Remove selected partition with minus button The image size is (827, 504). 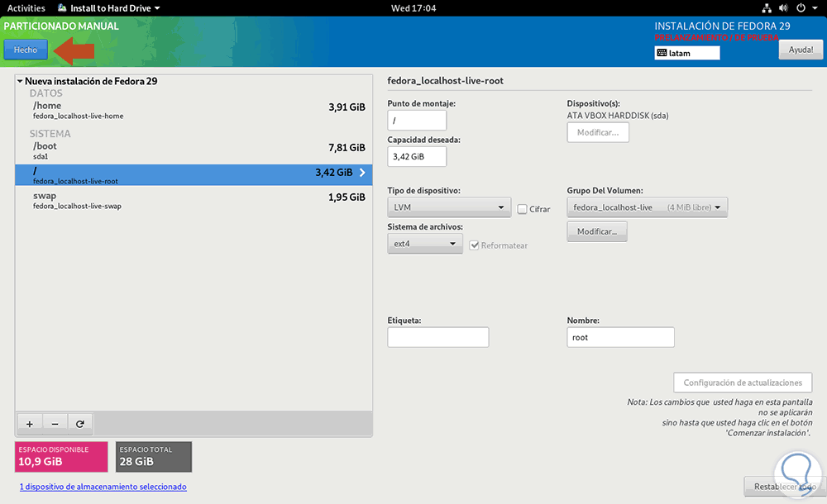pyautogui.click(x=55, y=424)
